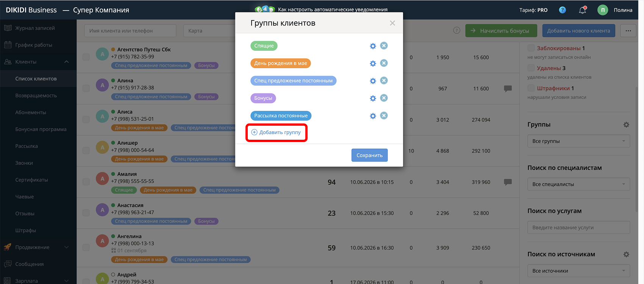Open Сертификаты in the sidebar
Screen dimensions: 644x284
[31, 180]
